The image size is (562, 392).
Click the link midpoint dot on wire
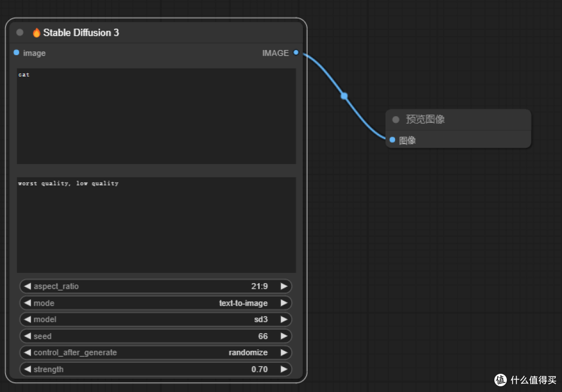pyautogui.click(x=344, y=96)
